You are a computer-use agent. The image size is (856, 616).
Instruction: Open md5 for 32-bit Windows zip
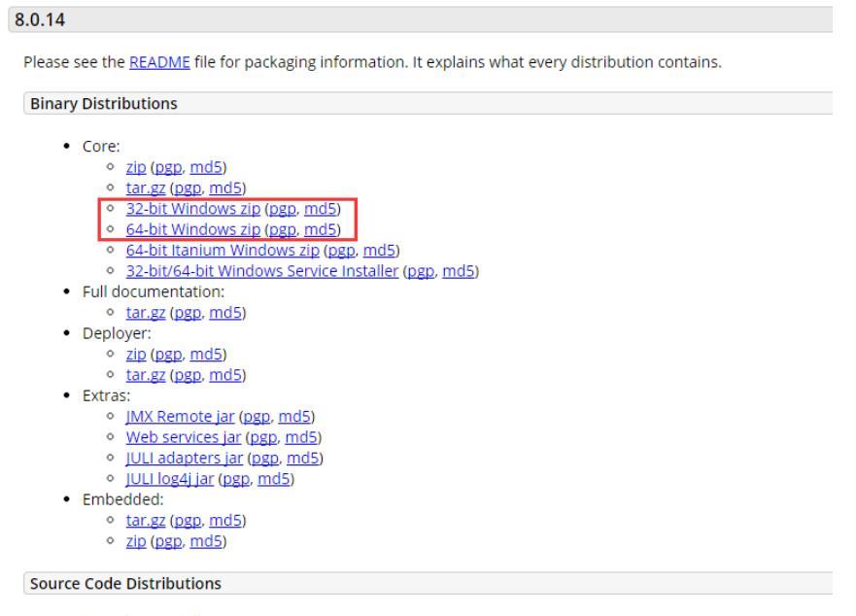[x=320, y=209]
